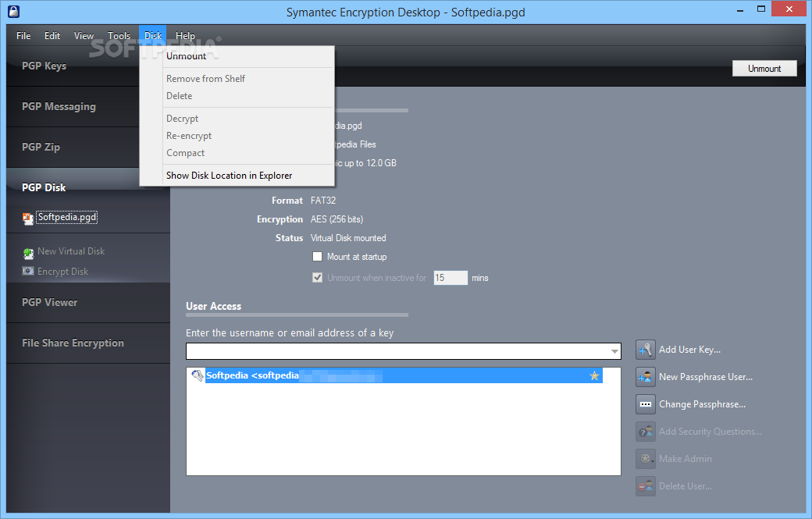Image resolution: width=812 pixels, height=519 pixels.
Task: Click Delete User label
Action: pyautogui.click(x=686, y=486)
